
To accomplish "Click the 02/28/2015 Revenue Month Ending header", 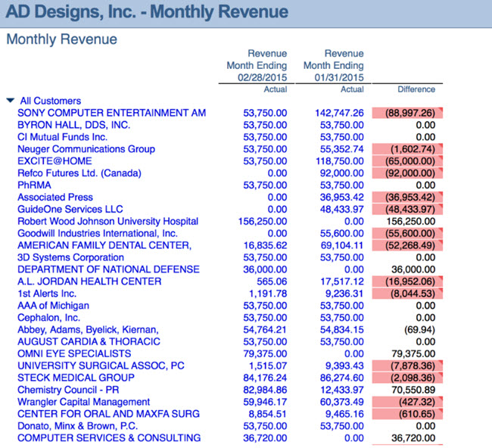I will tap(257, 66).
